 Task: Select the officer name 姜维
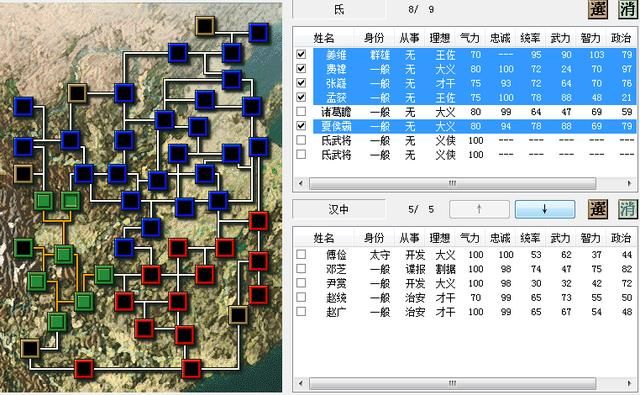tap(336, 54)
